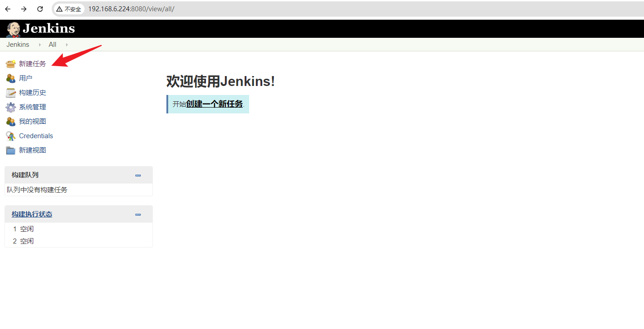This screenshot has height=329, width=644.
Task: Click the browser address bar URL
Action: pyautogui.click(x=131, y=9)
